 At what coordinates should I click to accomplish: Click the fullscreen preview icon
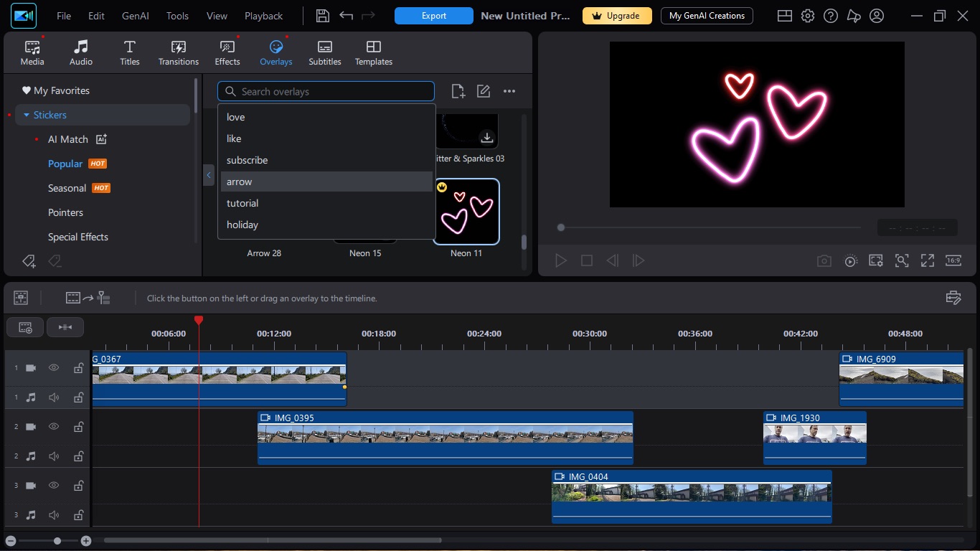coord(928,261)
